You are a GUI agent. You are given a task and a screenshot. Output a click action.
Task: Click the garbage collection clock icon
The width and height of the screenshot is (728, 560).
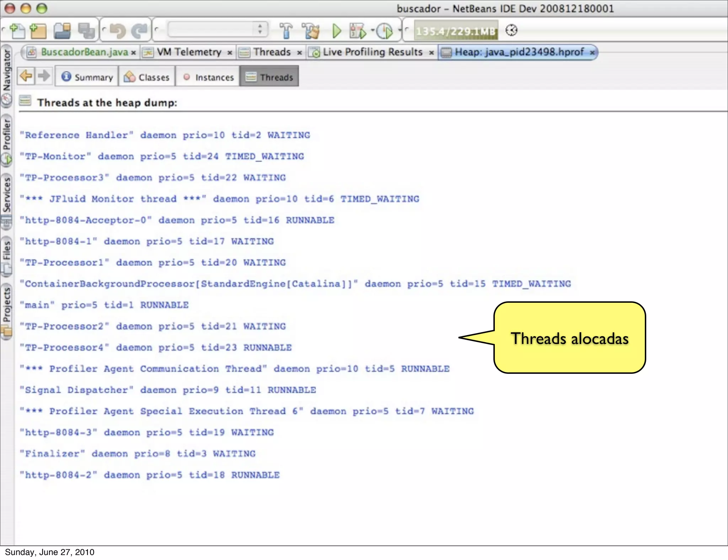tap(511, 31)
